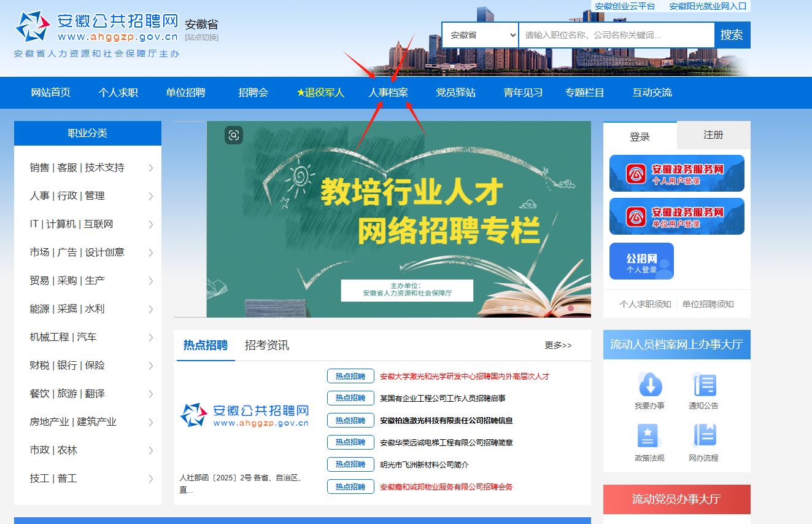Open 安徽嘉和诚邦物业服务有限公司招聘会务 headline
Screen dimensions: 812x524
pos(446,487)
